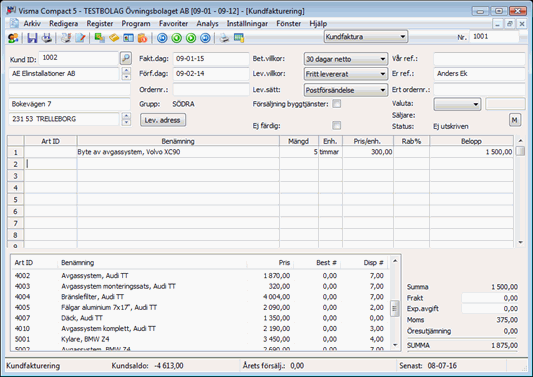Image resolution: width=533 pixels, height=377 pixels.
Task: Open the Kundfaktura document type dropdown
Action: [366, 36]
